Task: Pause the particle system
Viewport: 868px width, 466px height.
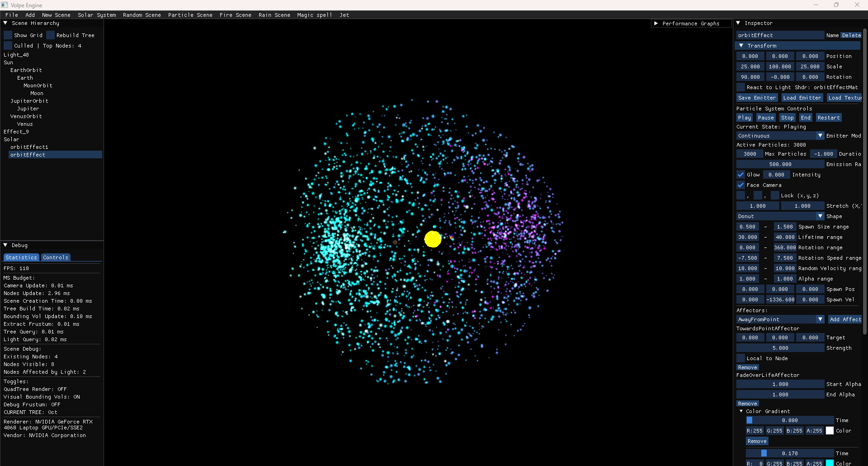Action: [765, 117]
